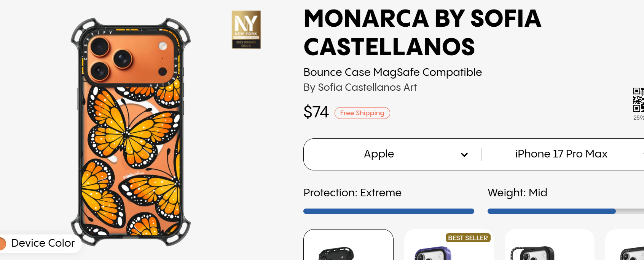Select the first outlined black case option
Viewport: 644px width, 260px height.
pyautogui.click(x=348, y=245)
